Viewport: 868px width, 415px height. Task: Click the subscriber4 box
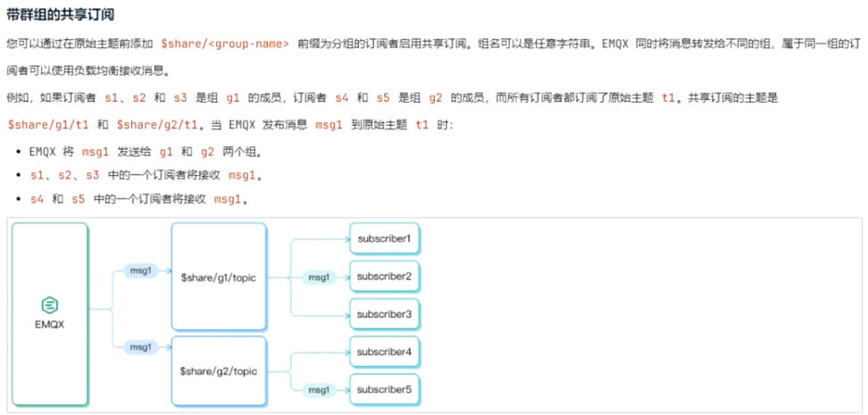384,352
